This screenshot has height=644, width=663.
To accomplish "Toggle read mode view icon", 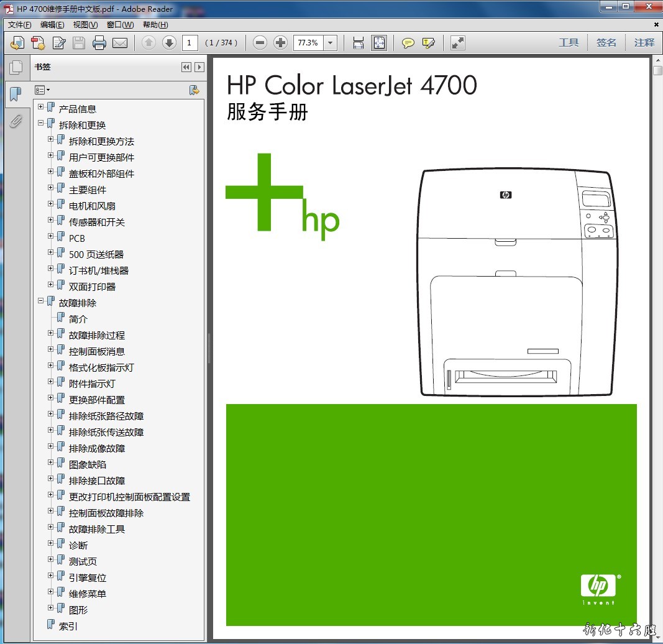I will pos(457,43).
